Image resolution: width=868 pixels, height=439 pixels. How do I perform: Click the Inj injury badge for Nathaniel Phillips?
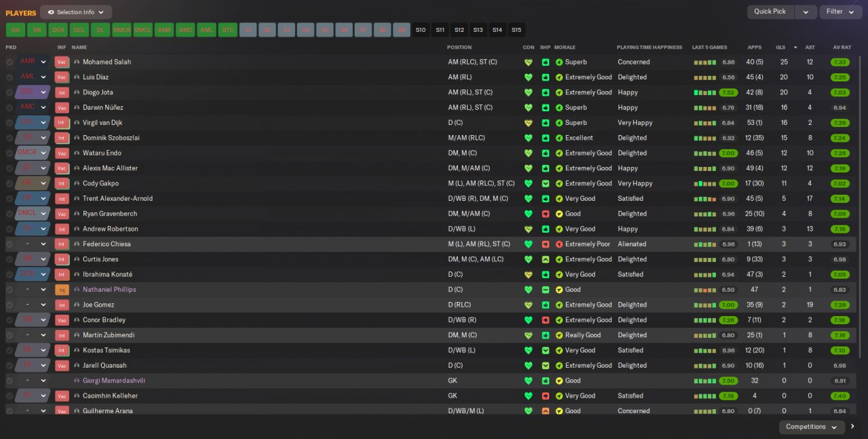point(62,290)
